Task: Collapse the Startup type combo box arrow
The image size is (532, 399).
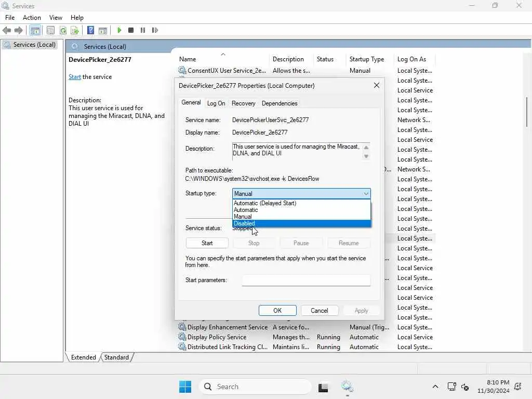Action: coord(366,193)
